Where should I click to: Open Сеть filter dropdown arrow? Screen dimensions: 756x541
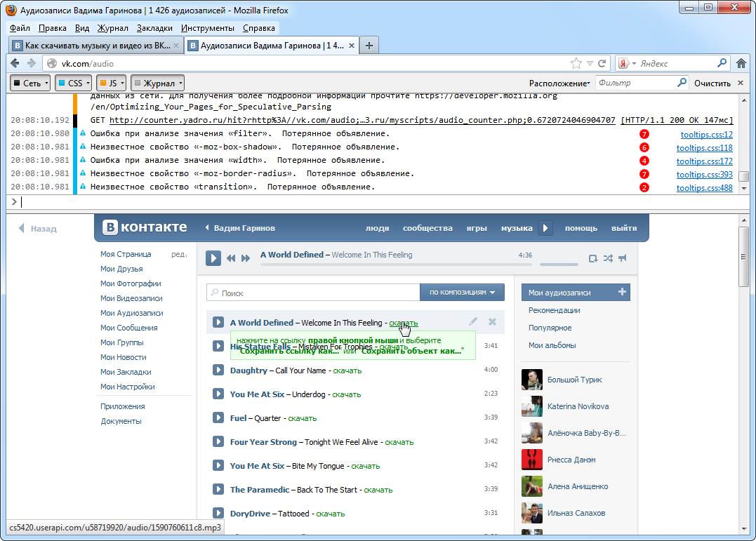click(47, 83)
